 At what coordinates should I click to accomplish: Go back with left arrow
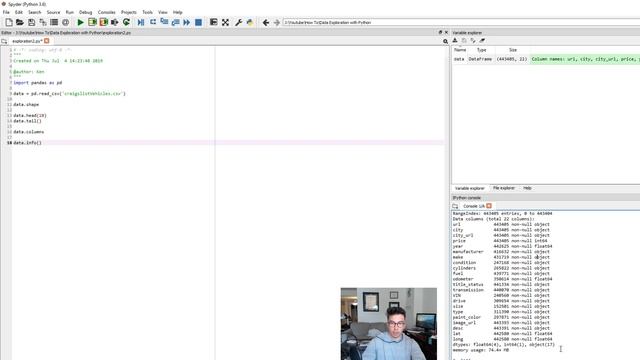266,22
